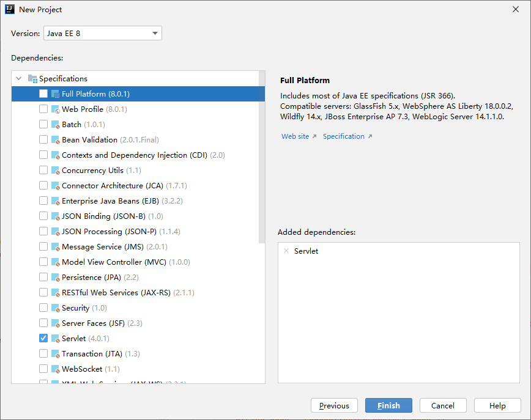Click the Transaction (JTA) icon

click(56, 353)
